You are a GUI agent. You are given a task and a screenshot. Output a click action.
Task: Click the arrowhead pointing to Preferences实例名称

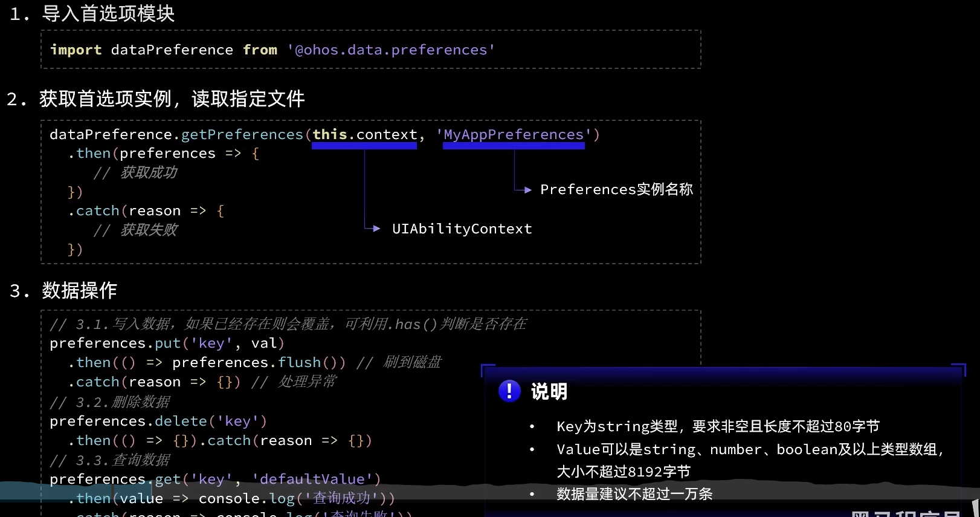point(527,190)
